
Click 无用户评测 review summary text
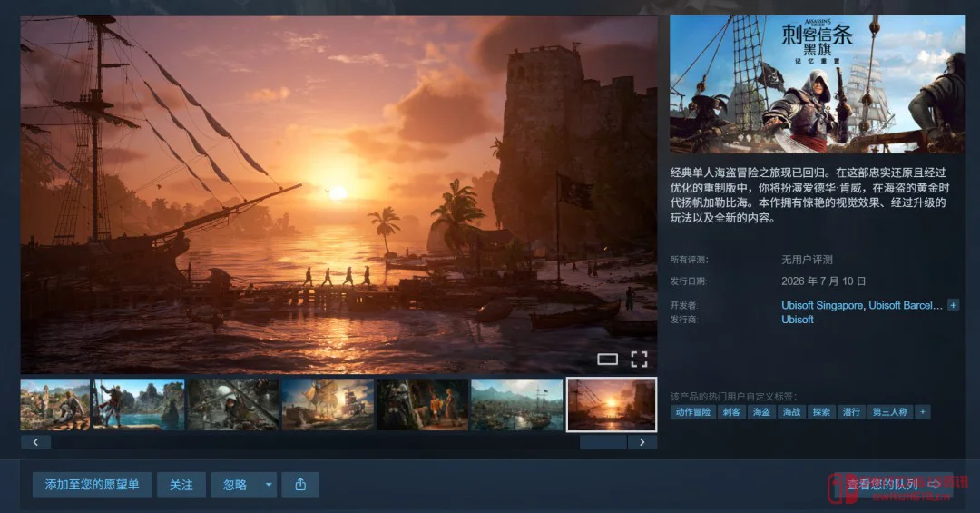point(807,260)
